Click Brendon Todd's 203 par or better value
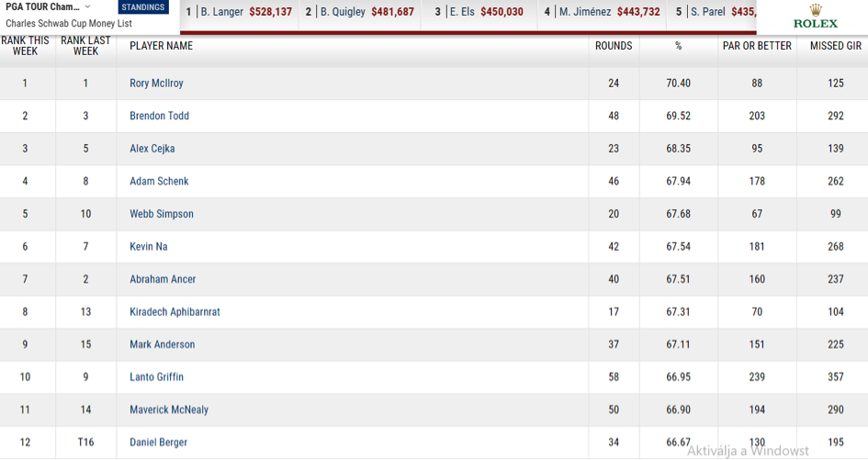Screen dimensions: 868x460 pyautogui.click(x=757, y=116)
